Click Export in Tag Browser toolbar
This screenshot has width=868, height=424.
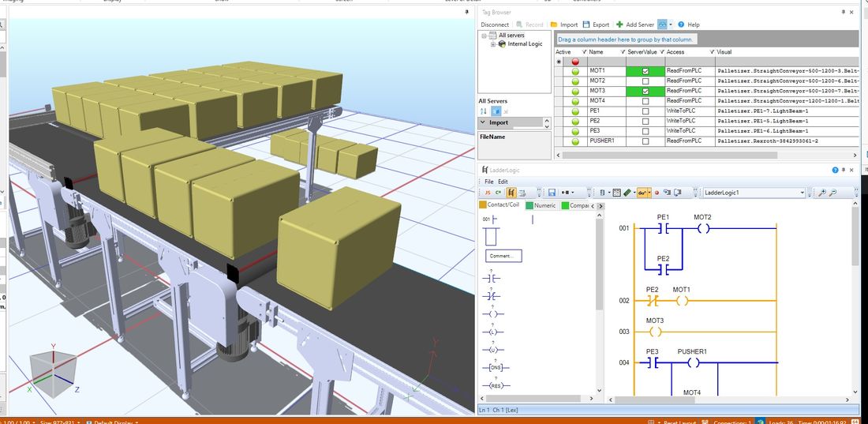click(597, 24)
